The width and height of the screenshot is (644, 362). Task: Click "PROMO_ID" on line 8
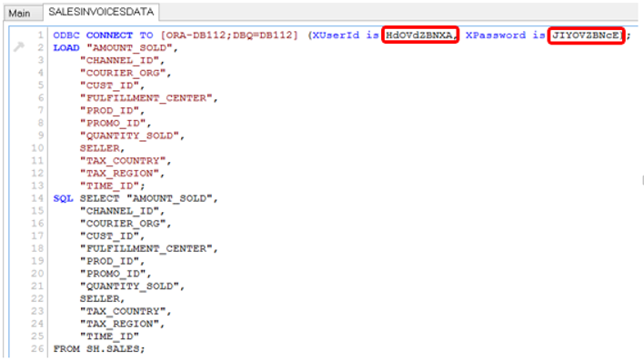click(113, 124)
